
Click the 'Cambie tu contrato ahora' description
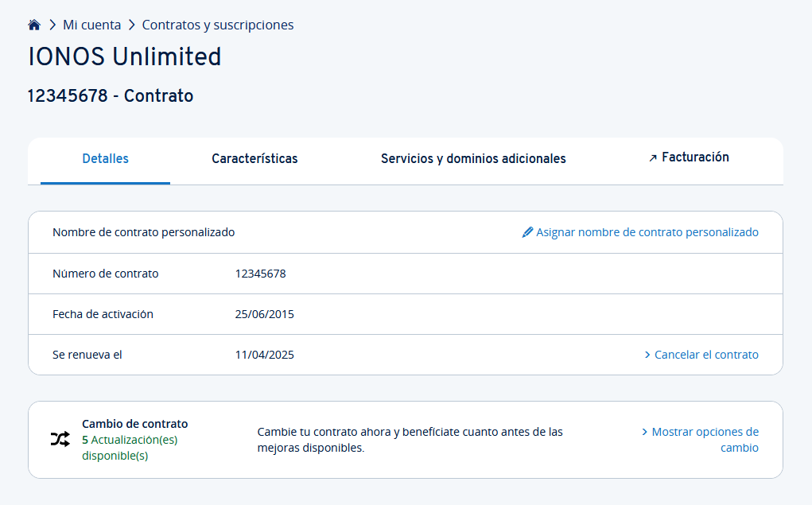coord(410,440)
